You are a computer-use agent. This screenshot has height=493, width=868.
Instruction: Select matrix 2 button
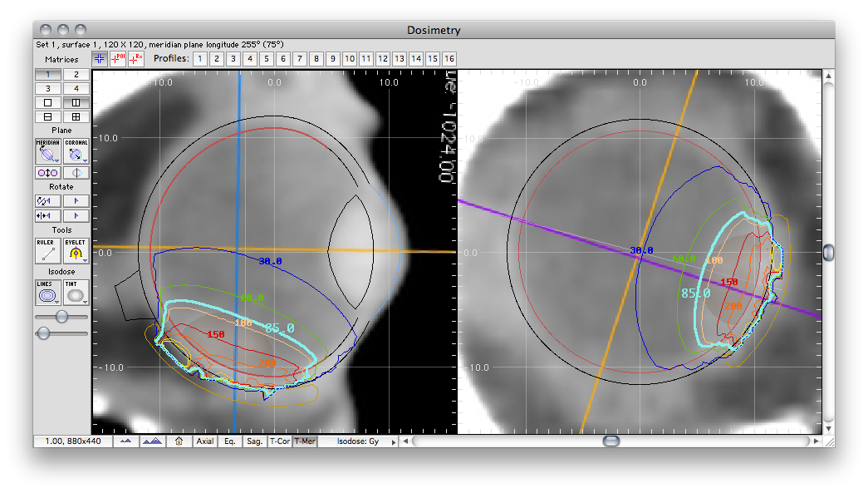point(76,74)
